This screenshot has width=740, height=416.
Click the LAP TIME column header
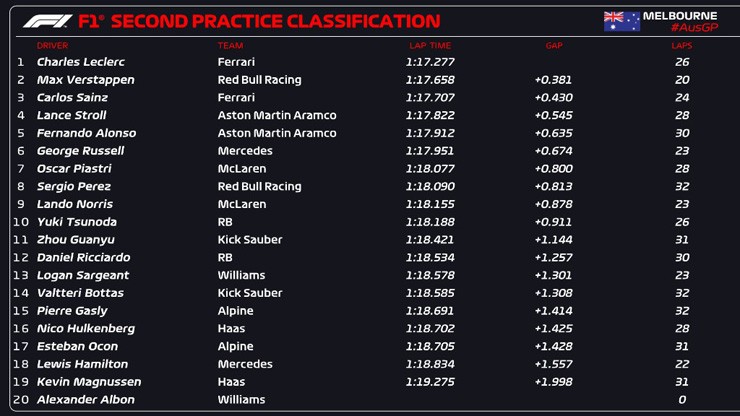pyautogui.click(x=430, y=46)
